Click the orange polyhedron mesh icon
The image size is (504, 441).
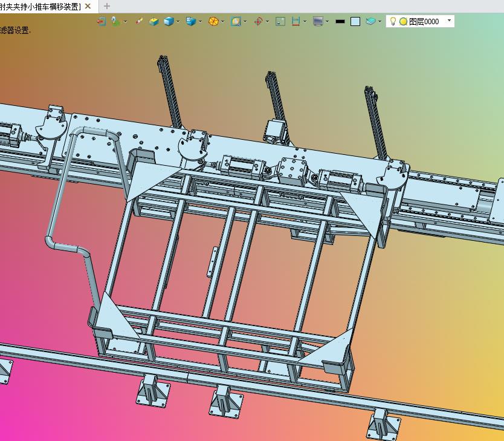pos(213,22)
